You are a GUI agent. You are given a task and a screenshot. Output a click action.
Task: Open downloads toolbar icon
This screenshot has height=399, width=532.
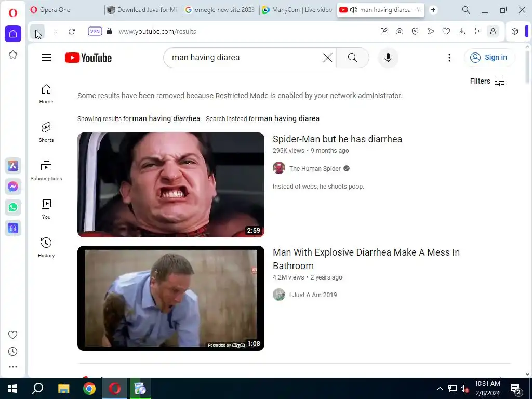coord(462,31)
